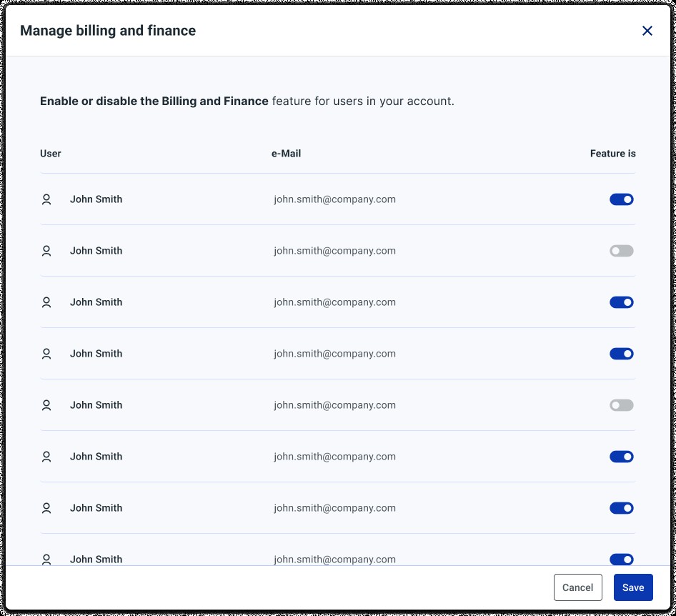Screen dimensions: 676x616
Task: Enable the feature toggle in second row
Action: [x=621, y=250]
